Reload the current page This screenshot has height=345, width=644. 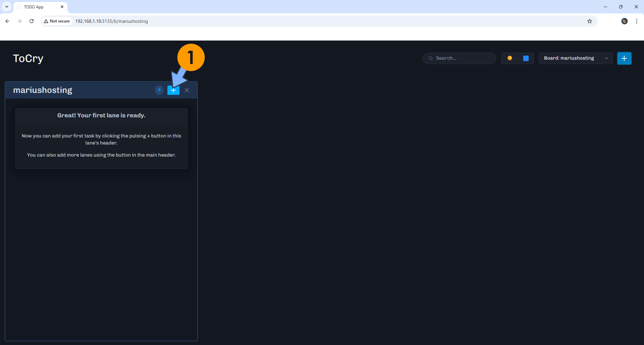coord(32,21)
